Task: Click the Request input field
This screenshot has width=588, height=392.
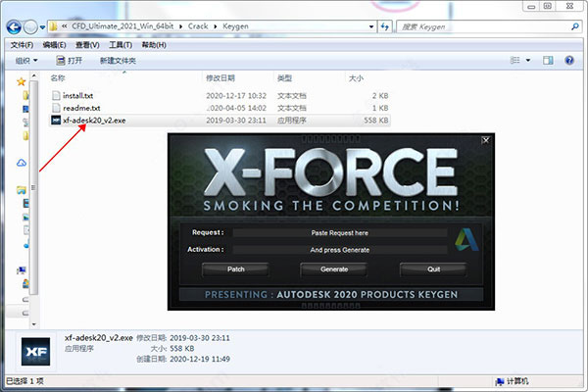Action: (x=337, y=233)
